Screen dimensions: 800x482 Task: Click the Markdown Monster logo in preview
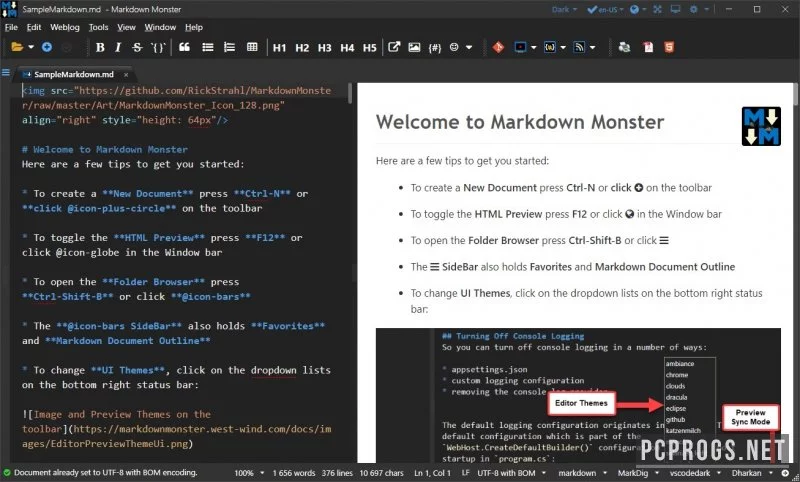pos(761,126)
